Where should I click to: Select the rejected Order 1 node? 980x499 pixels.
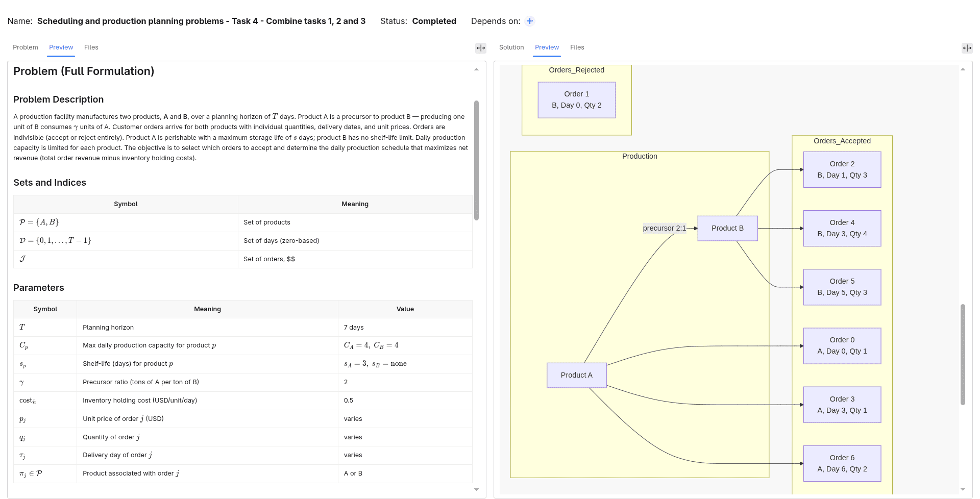577,100
